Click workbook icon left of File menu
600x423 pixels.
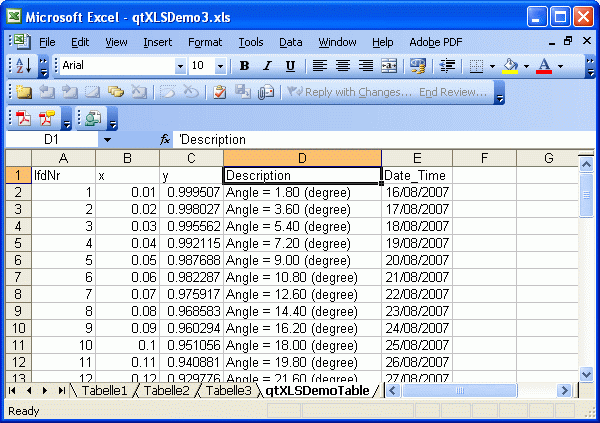(x=22, y=42)
